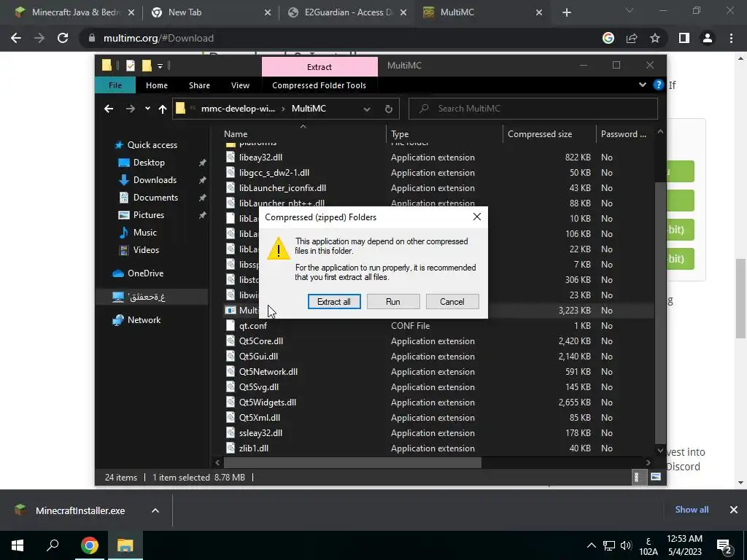Customize Quick Access Toolbar dropdown
This screenshot has height=560, width=747.
tap(160, 66)
